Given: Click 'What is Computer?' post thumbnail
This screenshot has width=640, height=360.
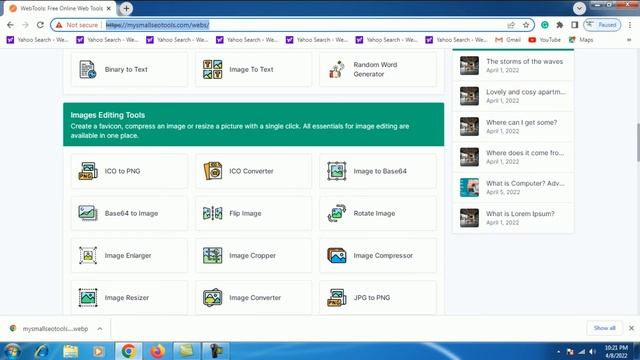Looking at the screenshot, I should coord(469,187).
